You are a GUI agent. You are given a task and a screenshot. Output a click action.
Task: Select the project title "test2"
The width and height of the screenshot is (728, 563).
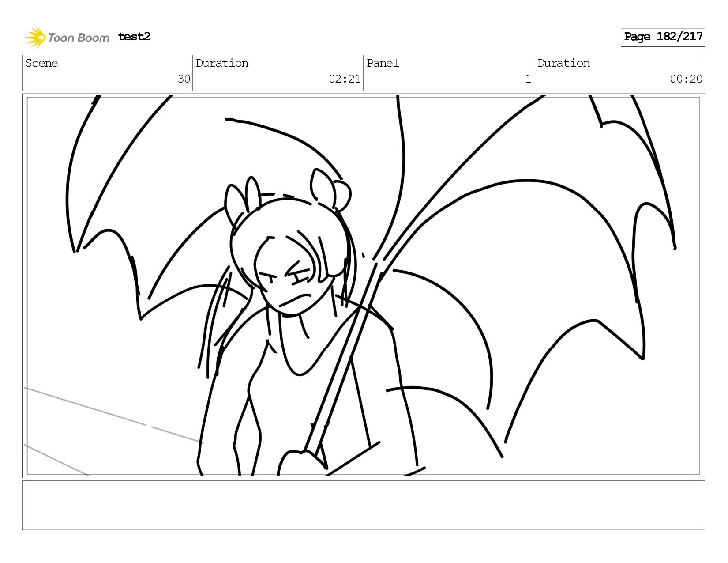click(x=134, y=37)
